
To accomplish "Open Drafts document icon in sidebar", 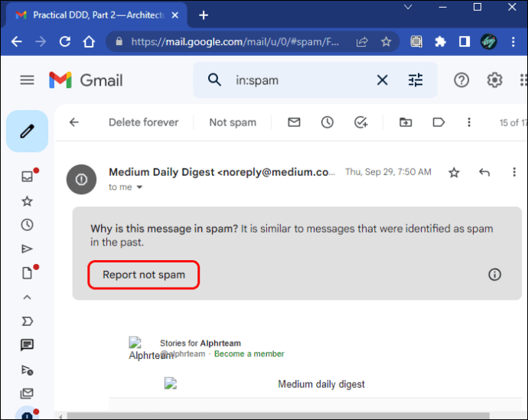I will click(x=28, y=273).
